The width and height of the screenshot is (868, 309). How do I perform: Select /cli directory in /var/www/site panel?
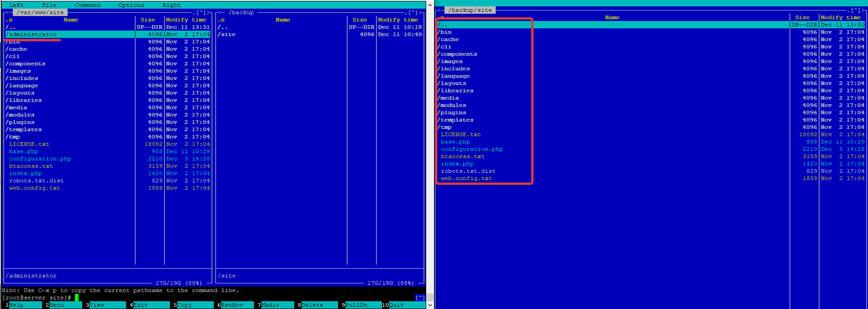click(107, 56)
